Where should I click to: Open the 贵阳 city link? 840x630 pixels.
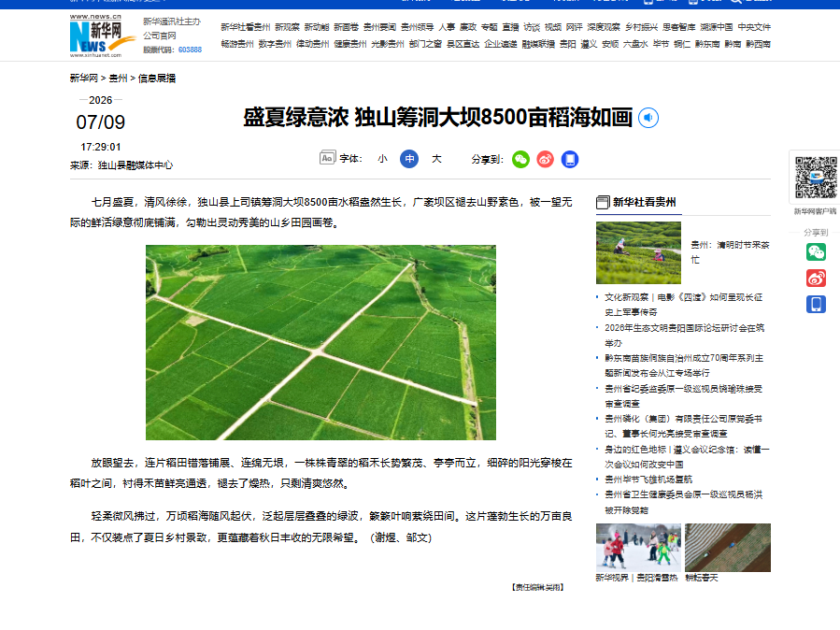[568, 44]
